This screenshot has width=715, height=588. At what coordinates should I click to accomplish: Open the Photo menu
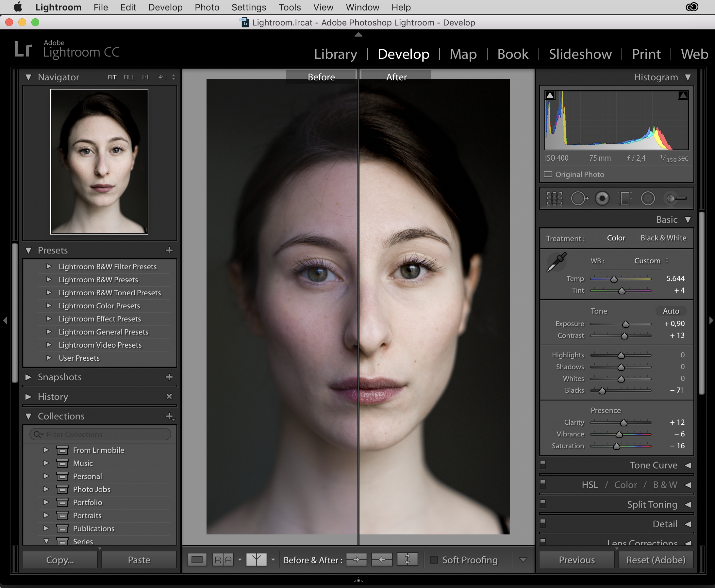pos(207,7)
